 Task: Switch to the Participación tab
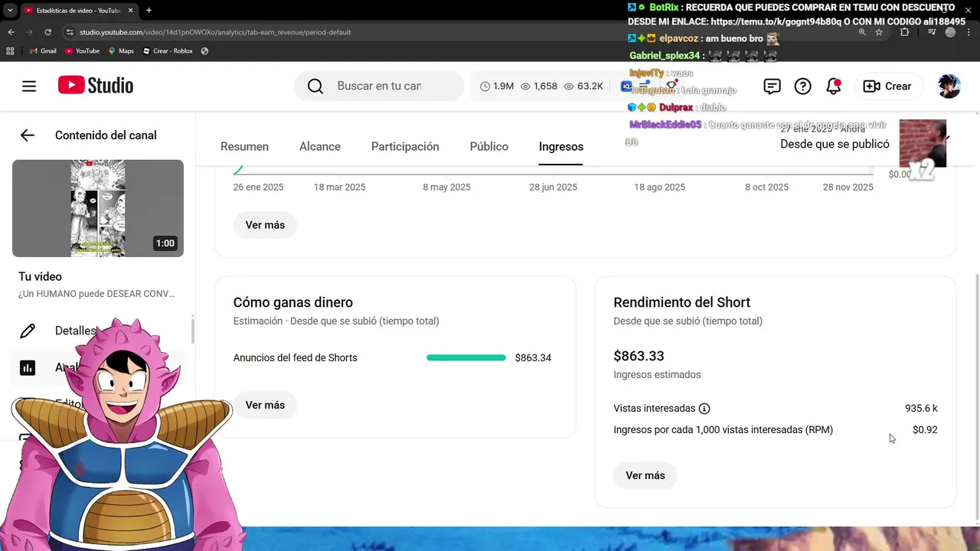405,147
